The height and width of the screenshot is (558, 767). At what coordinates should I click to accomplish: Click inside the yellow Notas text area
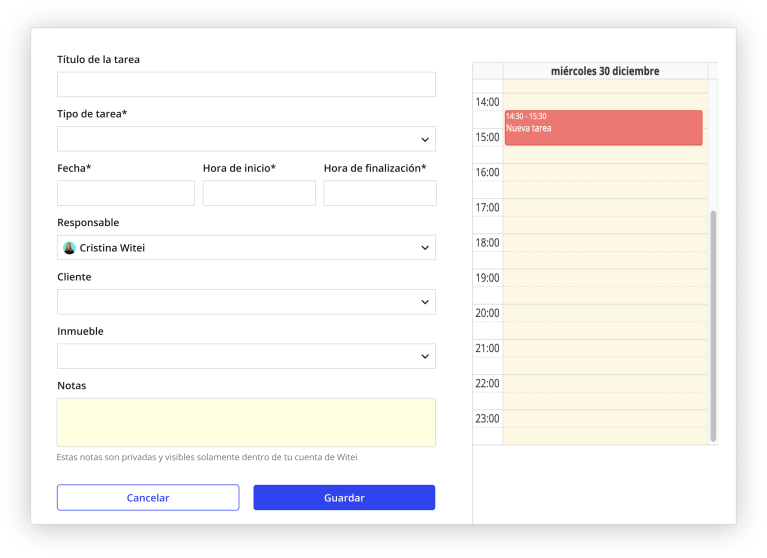click(x=246, y=422)
